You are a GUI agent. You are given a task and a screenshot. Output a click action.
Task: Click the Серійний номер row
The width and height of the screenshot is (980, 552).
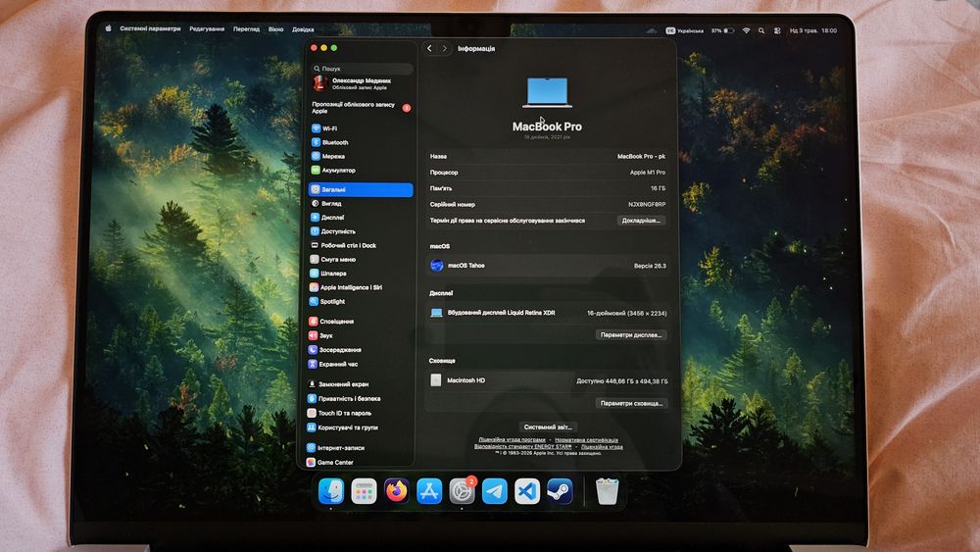(548, 204)
